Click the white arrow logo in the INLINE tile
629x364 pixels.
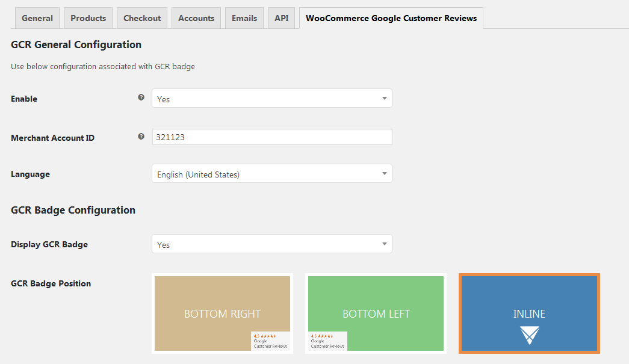[x=529, y=335]
